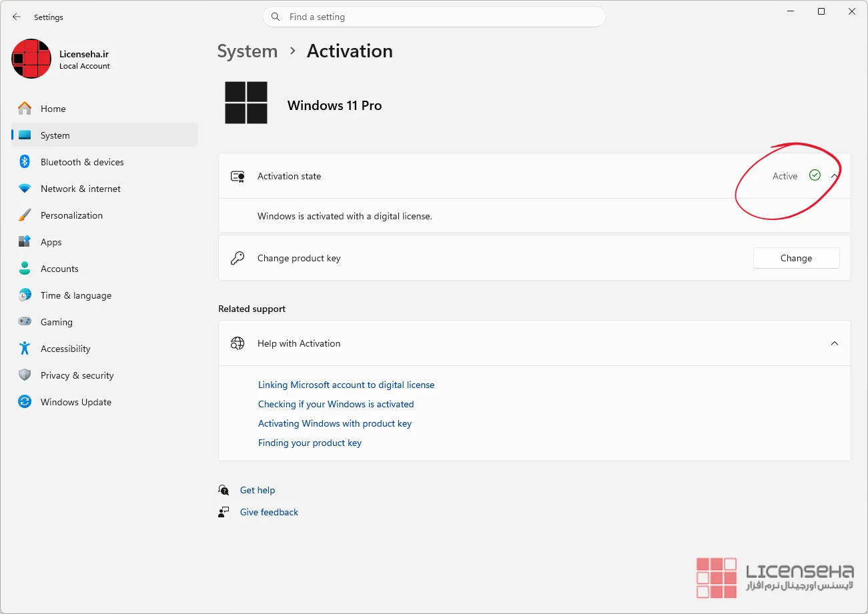Click the Licenseha.ir account name
This screenshot has height=614, width=868.
click(84, 54)
